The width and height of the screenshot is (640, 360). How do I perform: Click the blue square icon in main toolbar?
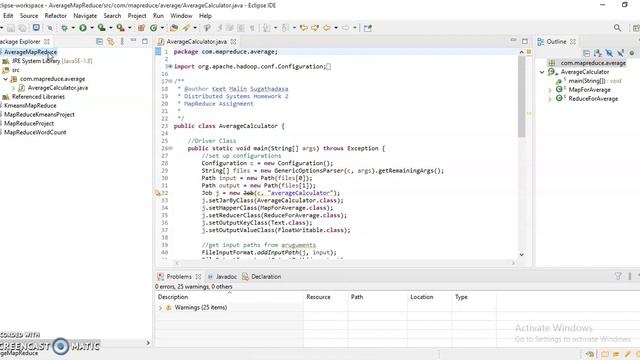tap(36, 27)
